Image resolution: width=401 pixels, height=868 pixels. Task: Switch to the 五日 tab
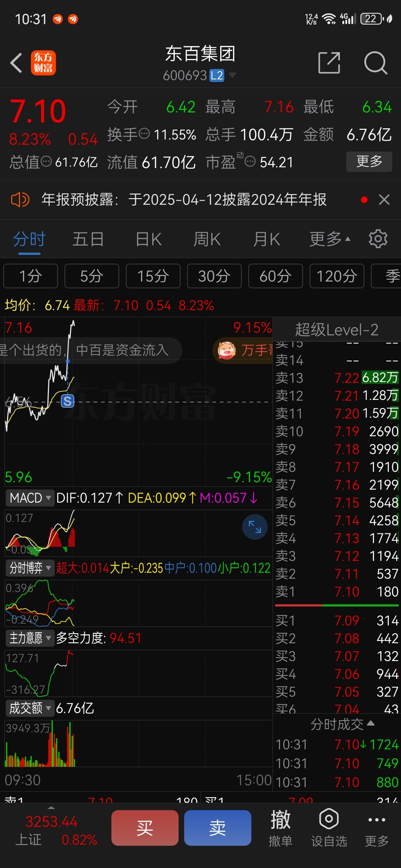(x=88, y=239)
